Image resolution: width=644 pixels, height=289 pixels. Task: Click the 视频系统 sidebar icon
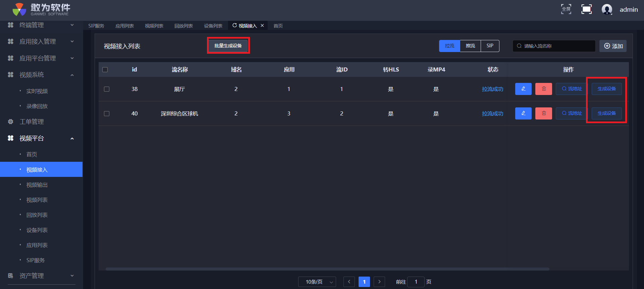(11, 75)
